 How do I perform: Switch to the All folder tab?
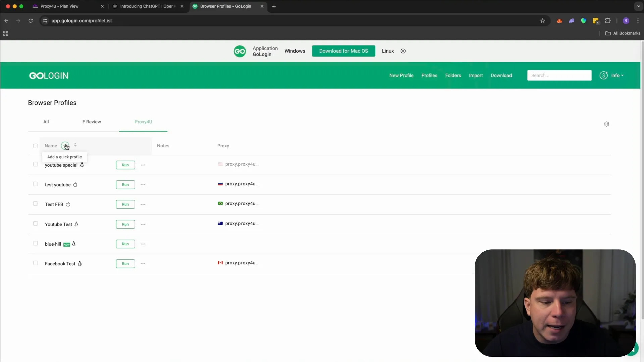46,122
